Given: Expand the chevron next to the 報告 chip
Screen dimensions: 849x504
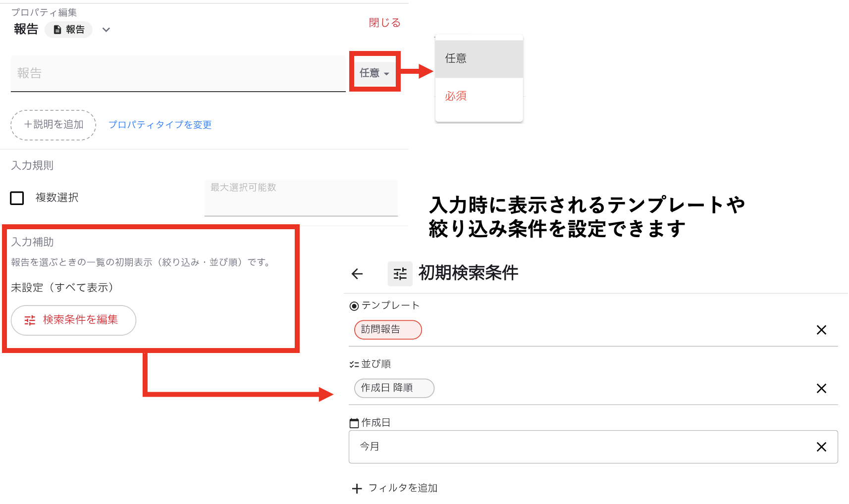Looking at the screenshot, I should click(106, 30).
